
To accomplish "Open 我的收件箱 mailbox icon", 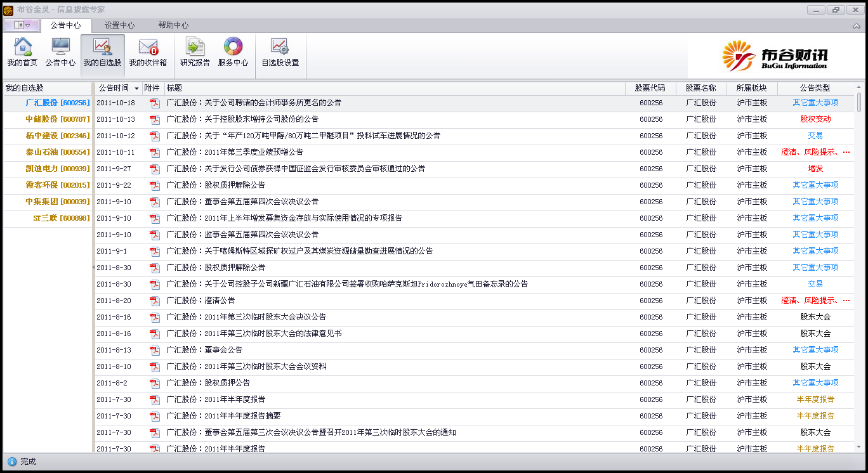I will (148, 53).
